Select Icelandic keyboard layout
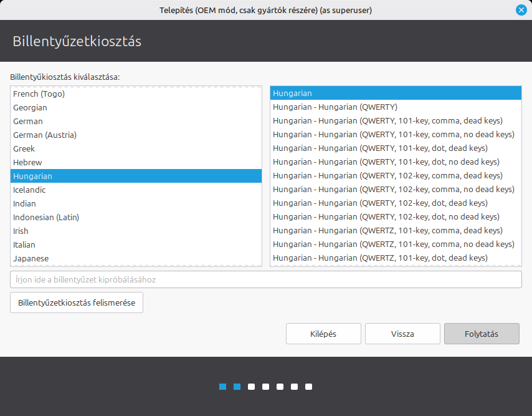Screen dimensions: 532x416 click(x=29, y=190)
